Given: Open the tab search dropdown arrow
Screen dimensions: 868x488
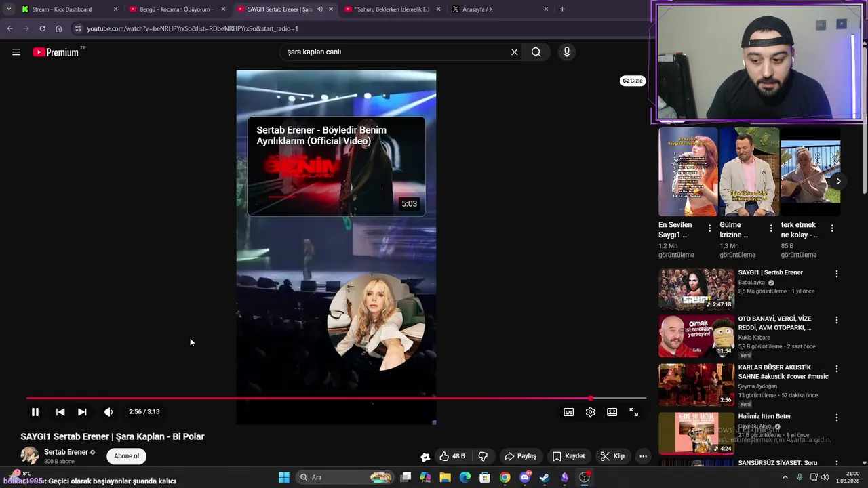Looking at the screenshot, I should pyautogui.click(x=8, y=9).
